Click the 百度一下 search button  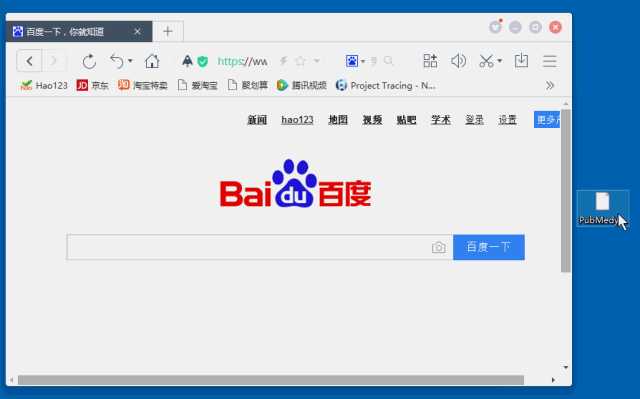(x=489, y=247)
